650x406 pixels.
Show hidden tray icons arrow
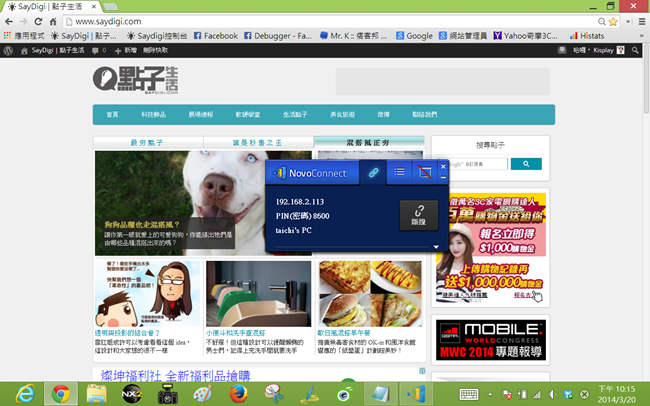tap(490, 394)
